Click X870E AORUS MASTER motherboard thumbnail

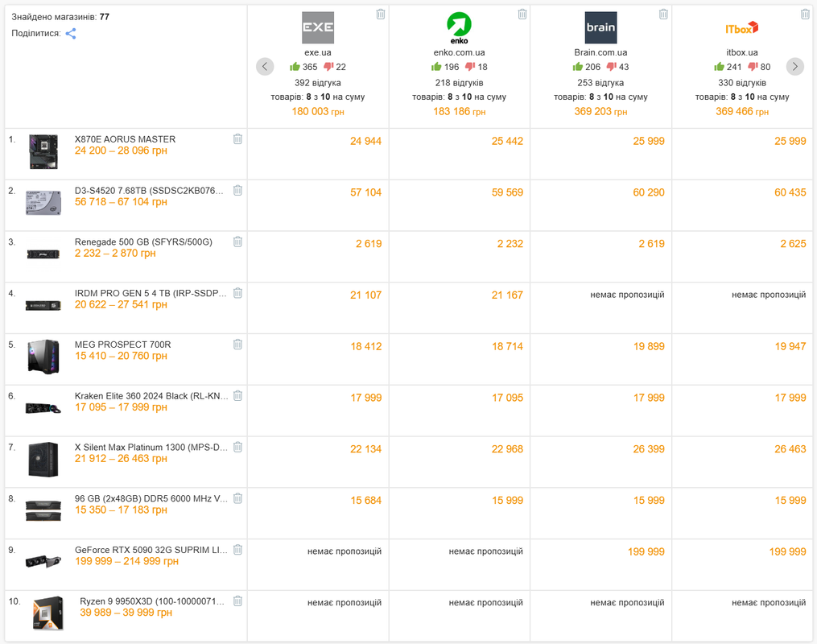(43, 151)
